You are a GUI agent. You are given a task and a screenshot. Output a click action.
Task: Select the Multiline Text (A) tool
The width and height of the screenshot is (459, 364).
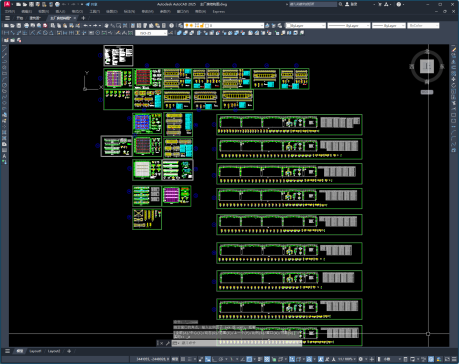(5, 156)
